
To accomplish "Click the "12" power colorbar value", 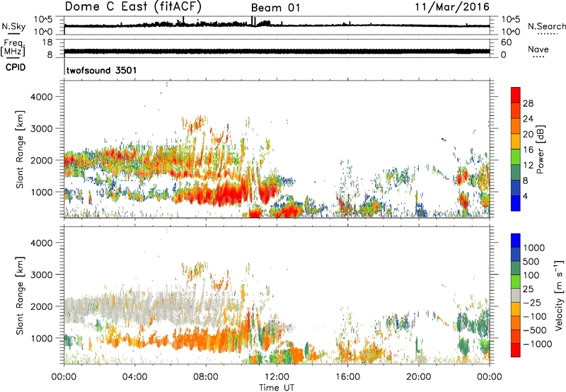I will pyautogui.click(x=528, y=166).
